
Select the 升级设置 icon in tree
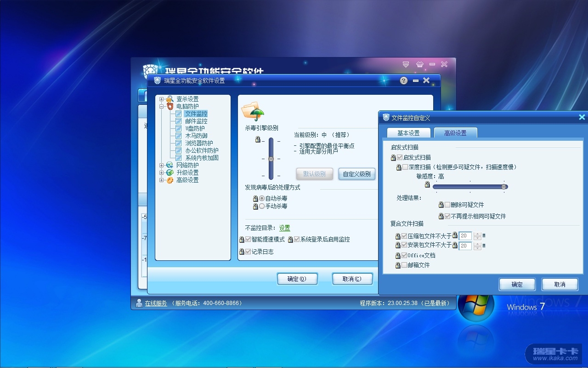(x=170, y=172)
